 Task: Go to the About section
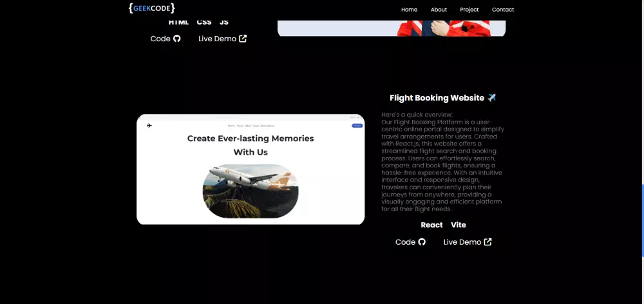click(439, 10)
